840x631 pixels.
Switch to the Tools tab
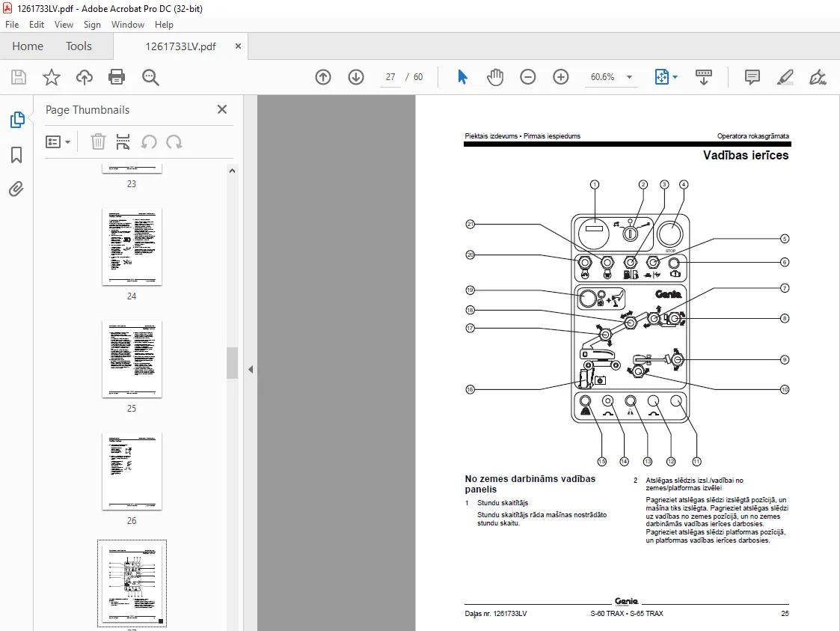pos(79,46)
